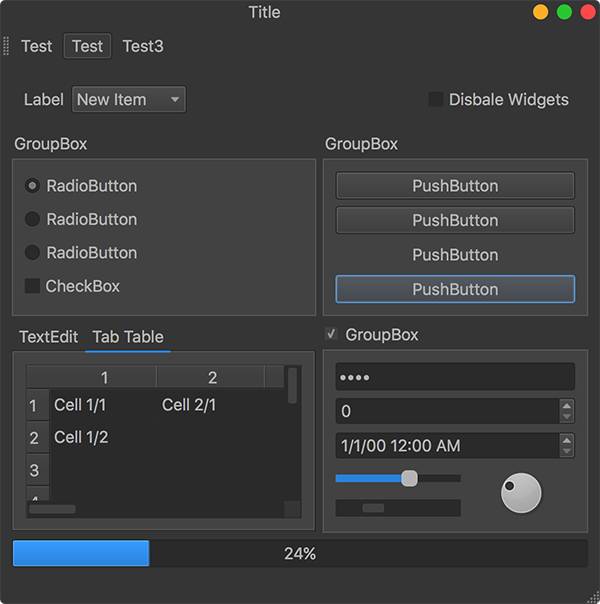The width and height of the screenshot is (600, 604).
Task: Click the spin box down arrow
Action: tap(567, 416)
